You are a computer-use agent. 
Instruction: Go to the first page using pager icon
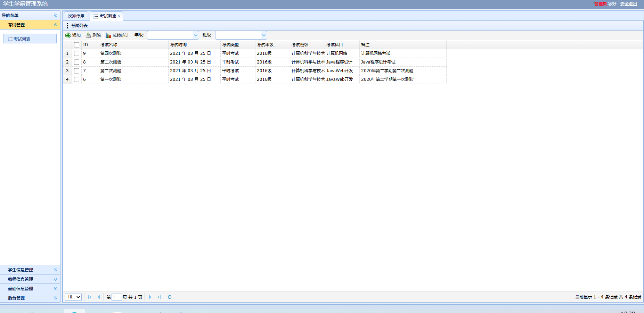90,297
